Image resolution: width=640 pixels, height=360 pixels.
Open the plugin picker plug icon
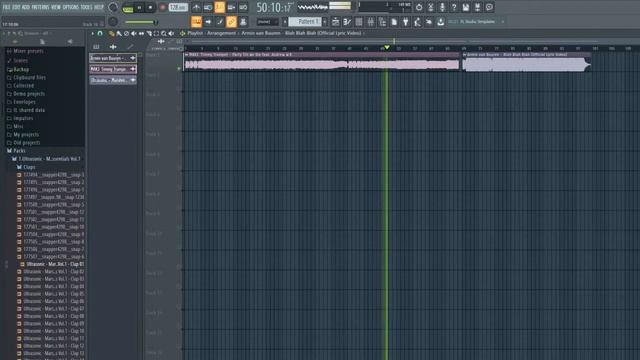[406, 22]
